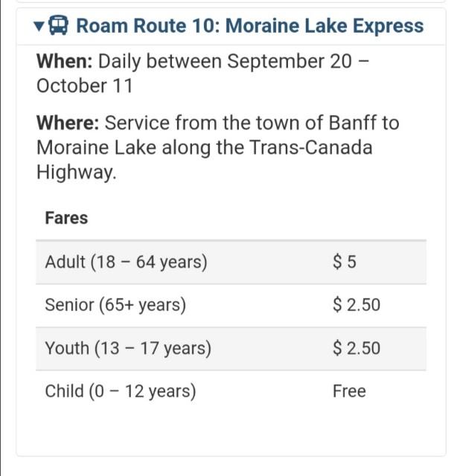Open the Roam Route 10: Moraine Lake Express heading

(x=249, y=25)
